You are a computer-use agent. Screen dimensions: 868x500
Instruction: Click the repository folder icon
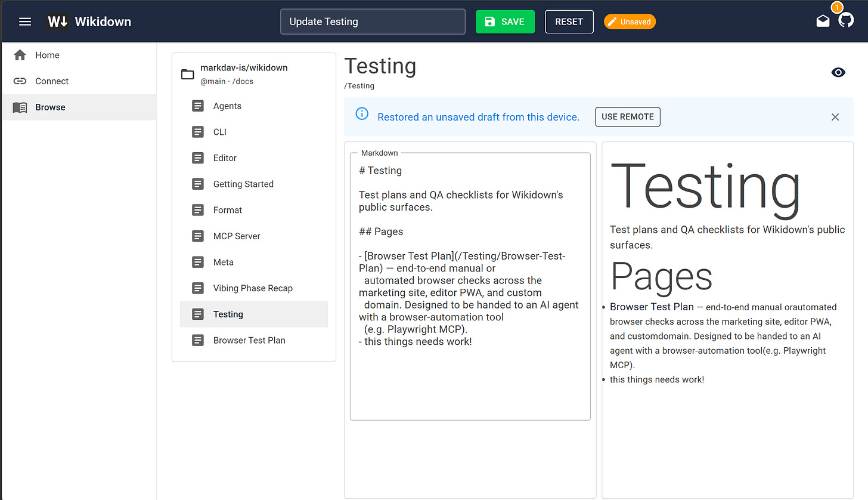click(188, 74)
